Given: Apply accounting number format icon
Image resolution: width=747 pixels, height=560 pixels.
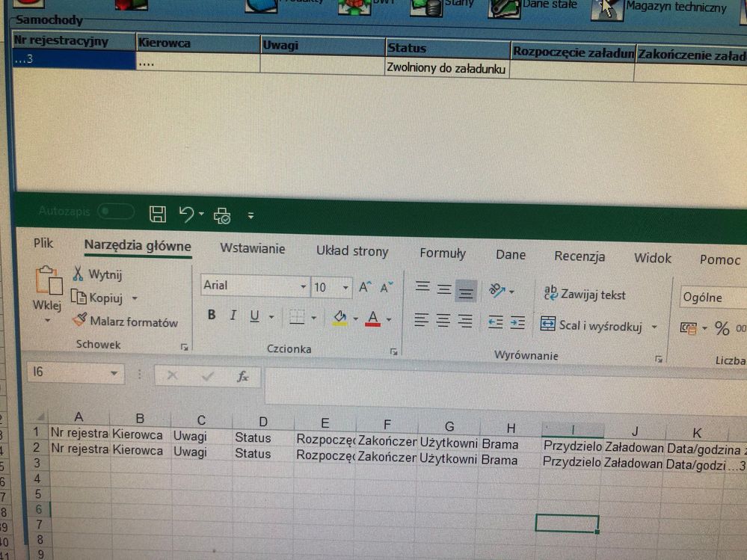Looking at the screenshot, I should click(689, 327).
